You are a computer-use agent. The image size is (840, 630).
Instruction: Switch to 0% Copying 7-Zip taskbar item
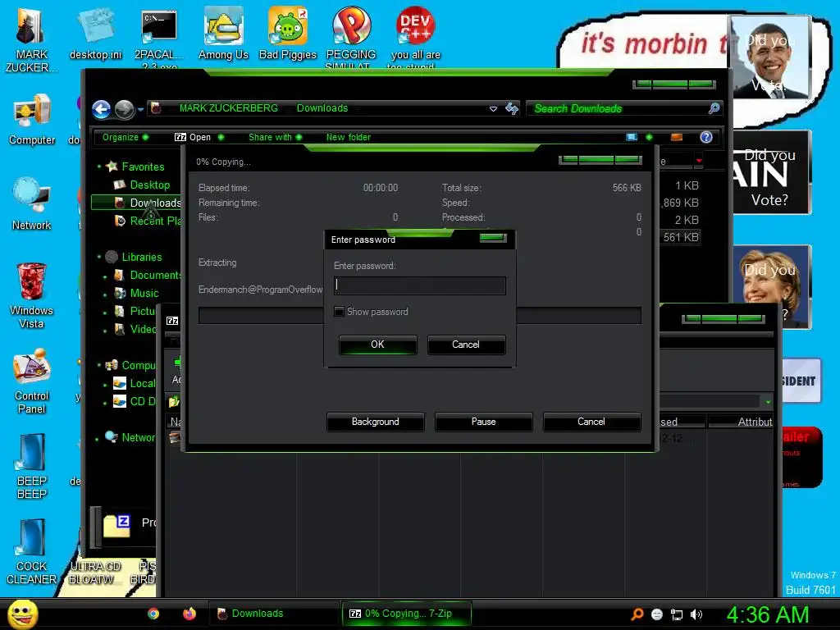pyautogui.click(x=407, y=614)
